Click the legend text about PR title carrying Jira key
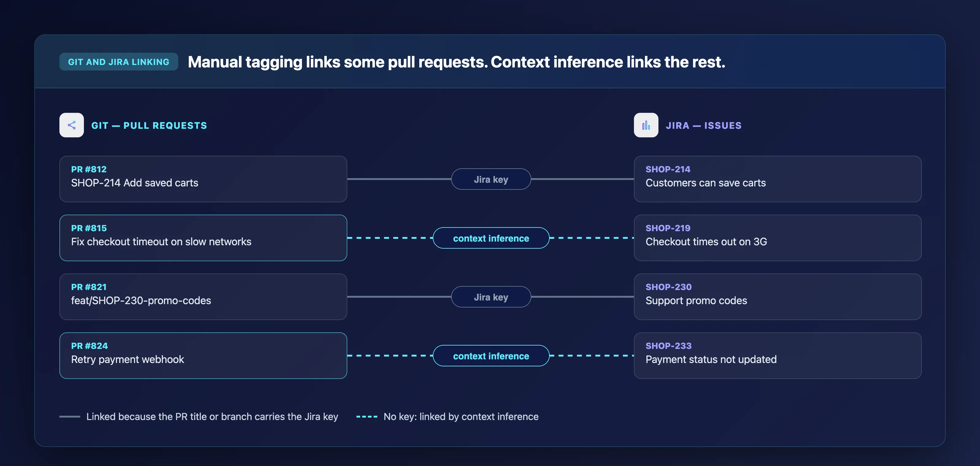The width and height of the screenshot is (980, 466). 212,417
